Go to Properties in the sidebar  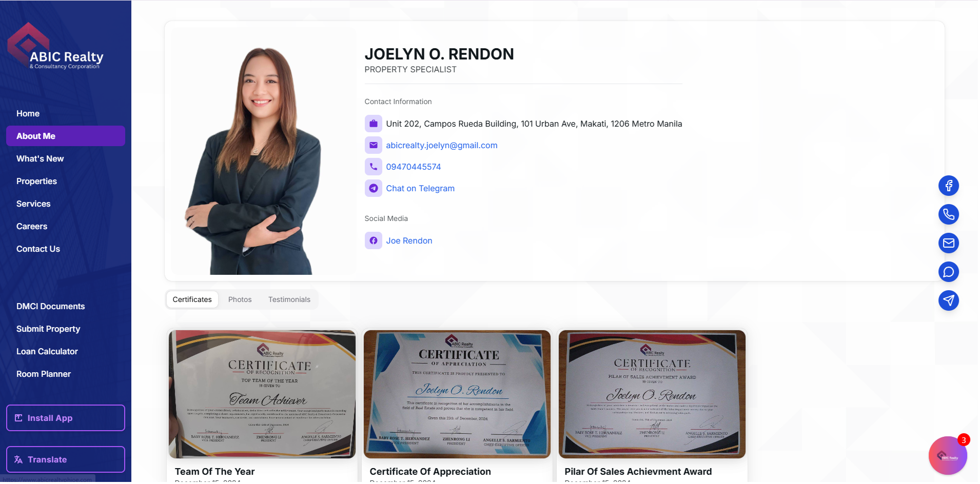pos(36,181)
